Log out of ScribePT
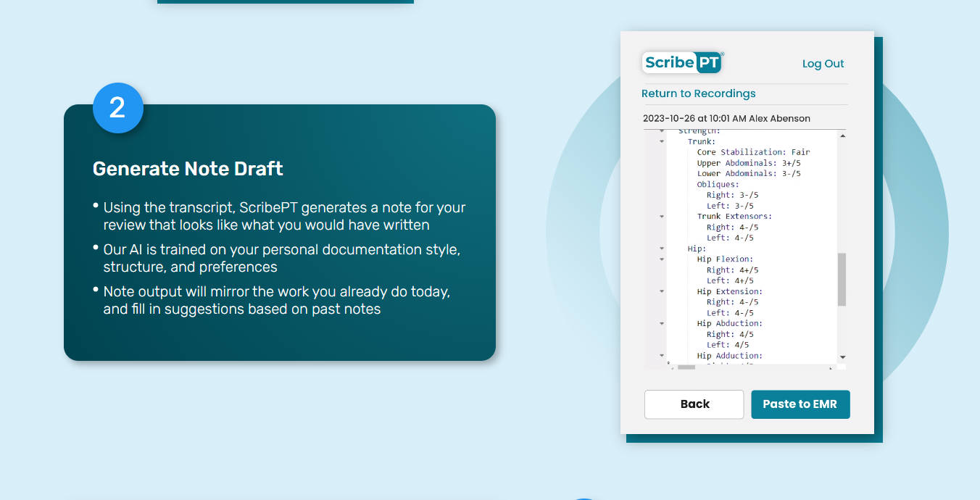This screenshot has width=980, height=500. pyautogui.click(x=823, y=64)
